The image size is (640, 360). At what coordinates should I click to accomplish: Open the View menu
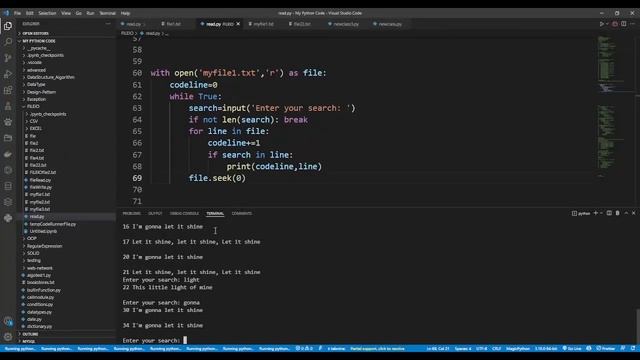click(66, 13)
